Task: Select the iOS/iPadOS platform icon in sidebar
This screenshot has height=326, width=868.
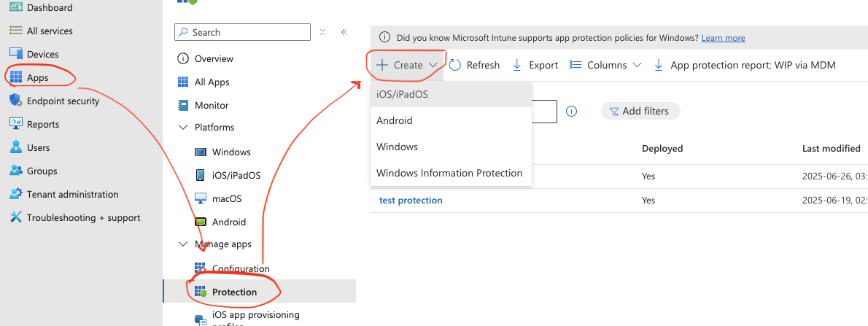Action: 201,175
